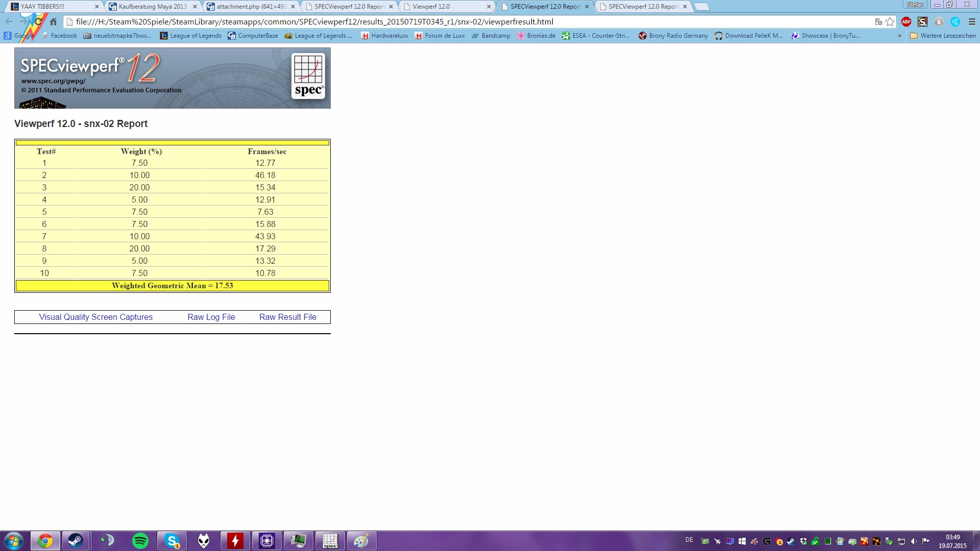Bookmark this page with the star icon
Viewport: 980px width, 551px height.
click(x=890, y=22)
